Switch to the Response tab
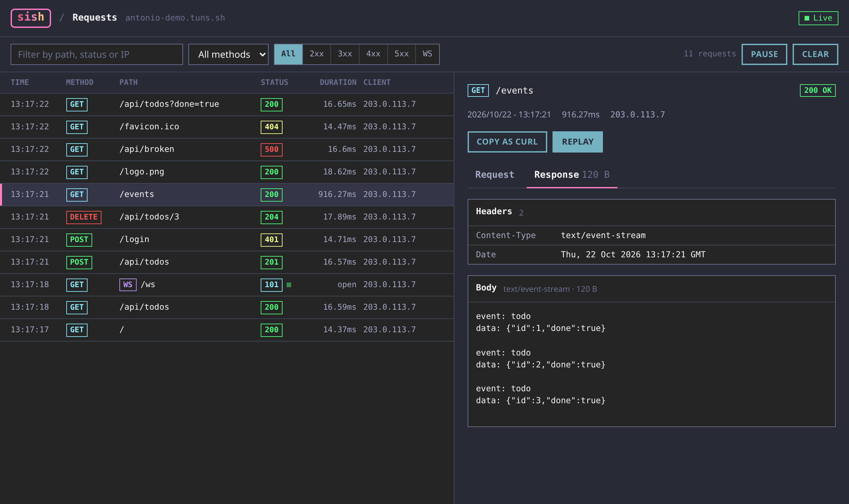This screenshot has height=504, width=849. pyautogui.click(x=572, y=174)
